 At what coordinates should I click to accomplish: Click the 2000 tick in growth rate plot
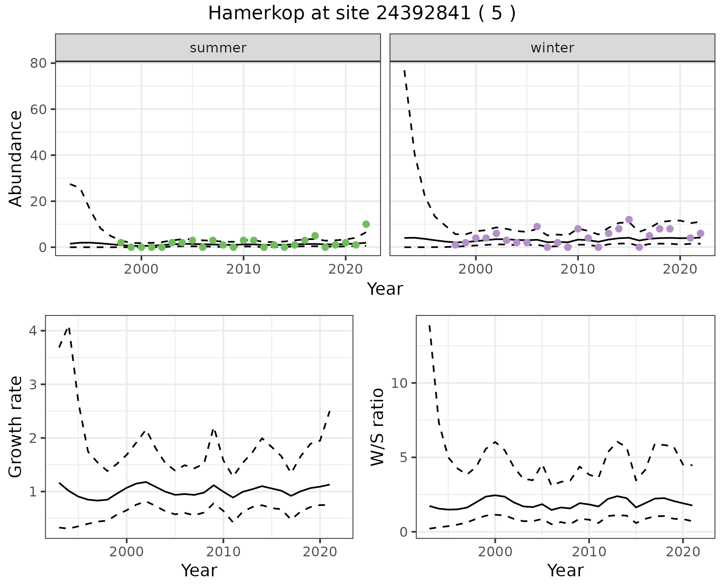coord(127,552)
